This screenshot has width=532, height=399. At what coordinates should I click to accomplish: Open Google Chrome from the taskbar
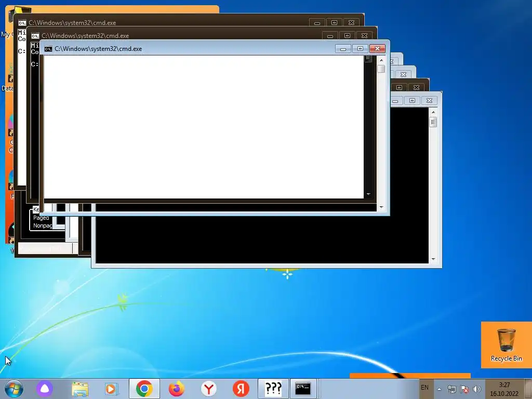144,389
